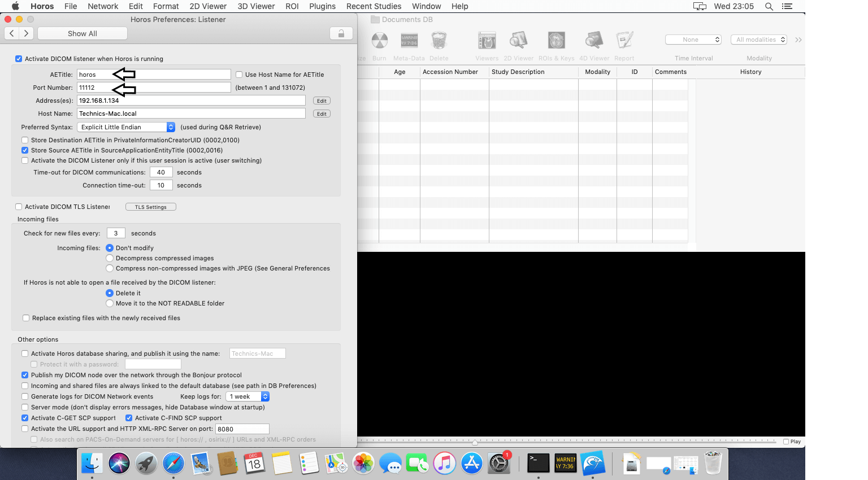Uncheck Store Source AETitle in SourceApplicationEntityTitle
The height and width of the screenshot is (480, 868).
pos(25,150)
